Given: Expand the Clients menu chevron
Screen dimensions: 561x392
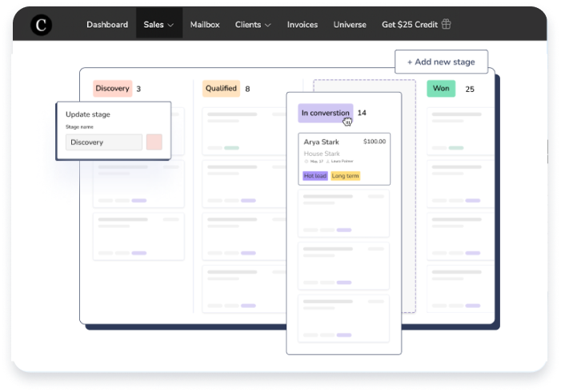Looking at the screenshot, I should (x=267, y=26).
